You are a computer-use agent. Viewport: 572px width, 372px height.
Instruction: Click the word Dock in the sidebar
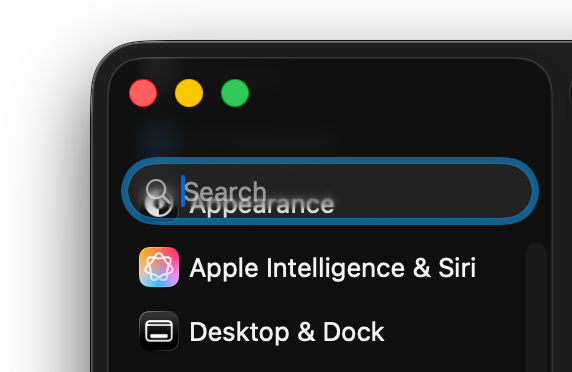tap(353, 332)
